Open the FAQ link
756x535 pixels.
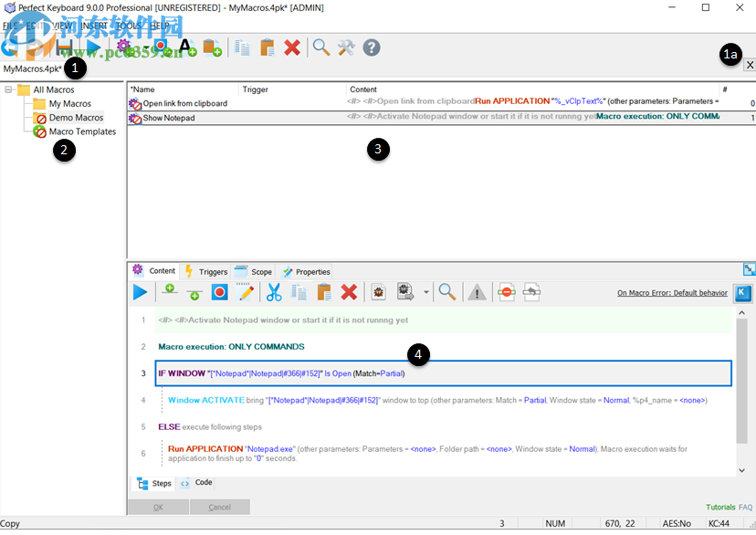pyautogui.click(x=745, y=507)
